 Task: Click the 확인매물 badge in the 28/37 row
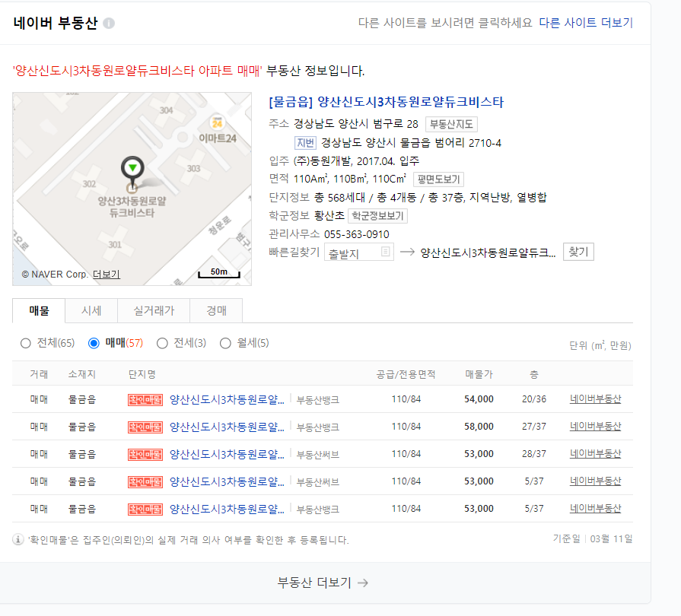click(x=145, y=455)
